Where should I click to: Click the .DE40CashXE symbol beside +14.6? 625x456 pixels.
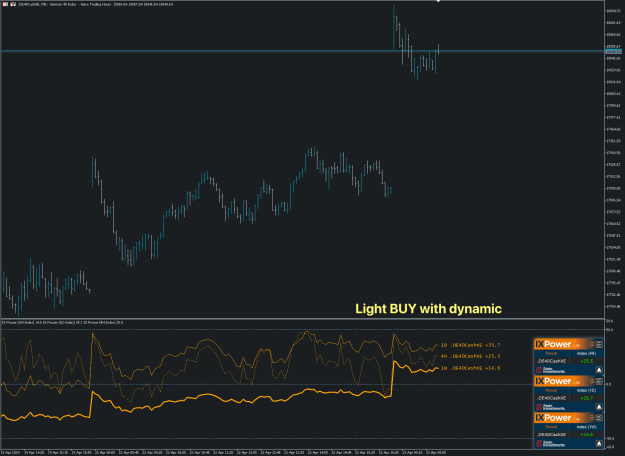tap(551, 434)
